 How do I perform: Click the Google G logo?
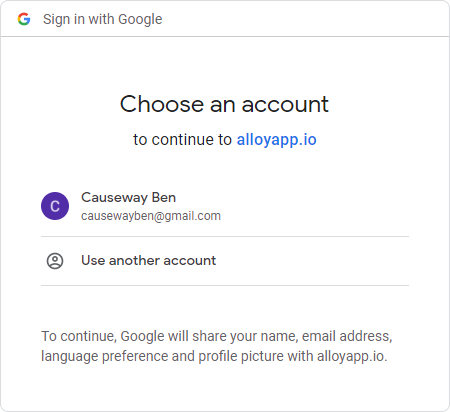(24, 19)
